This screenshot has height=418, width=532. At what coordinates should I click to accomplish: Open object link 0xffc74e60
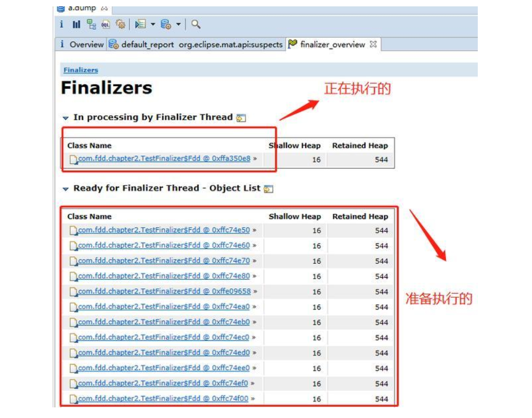pyautogui.click(x=164, y=246)
